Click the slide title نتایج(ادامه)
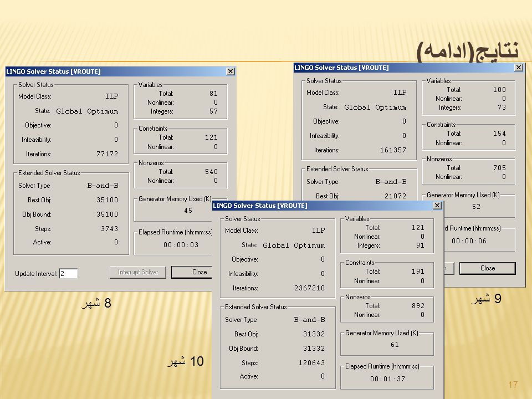 [468, 51]
